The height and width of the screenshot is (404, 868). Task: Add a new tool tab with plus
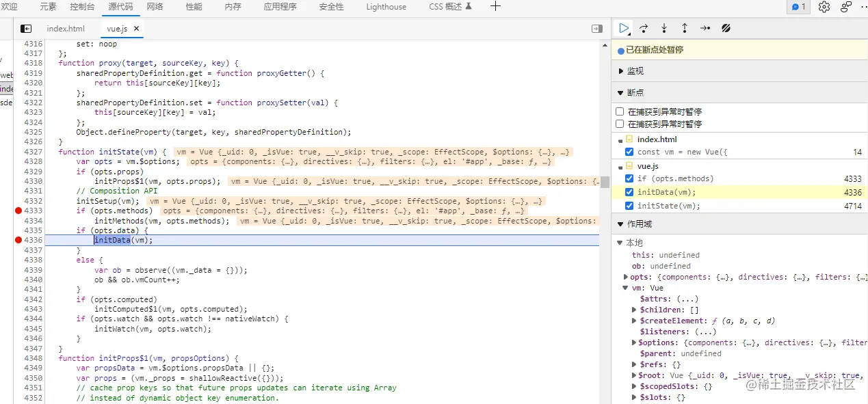point(496,7)
